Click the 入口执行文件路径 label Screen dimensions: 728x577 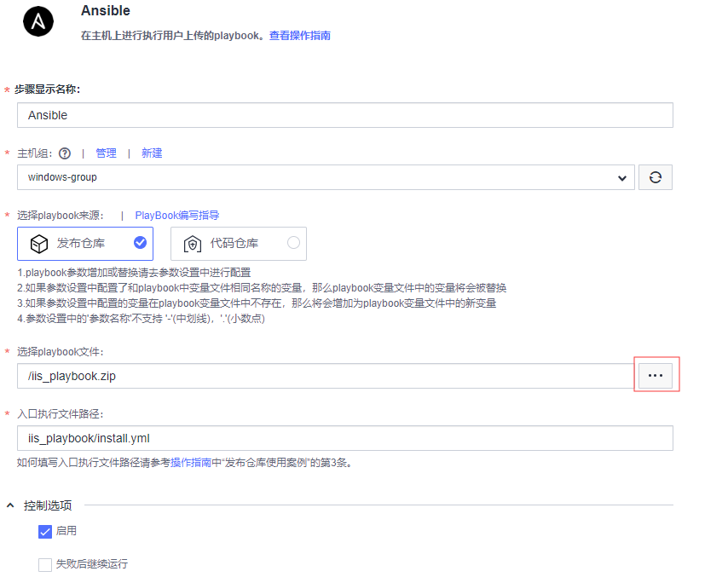coord(61,414)
